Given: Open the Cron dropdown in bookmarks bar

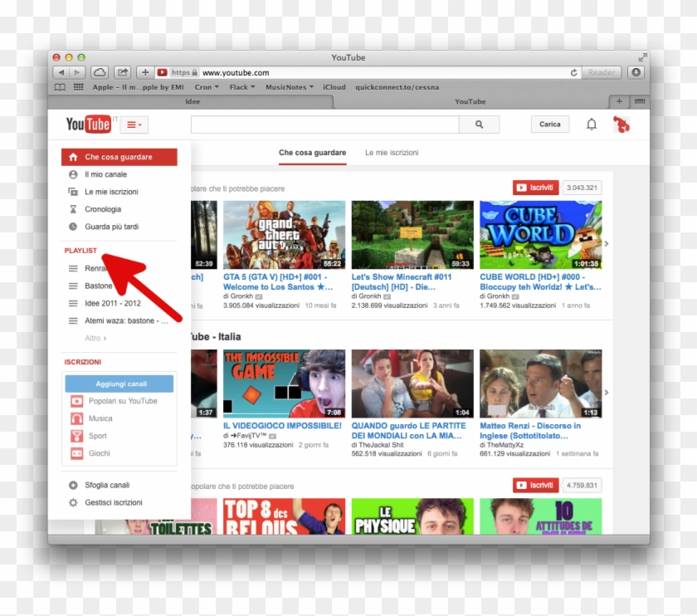Looking at the screenshot, I should pyautogui.click(x=206, y=86).
